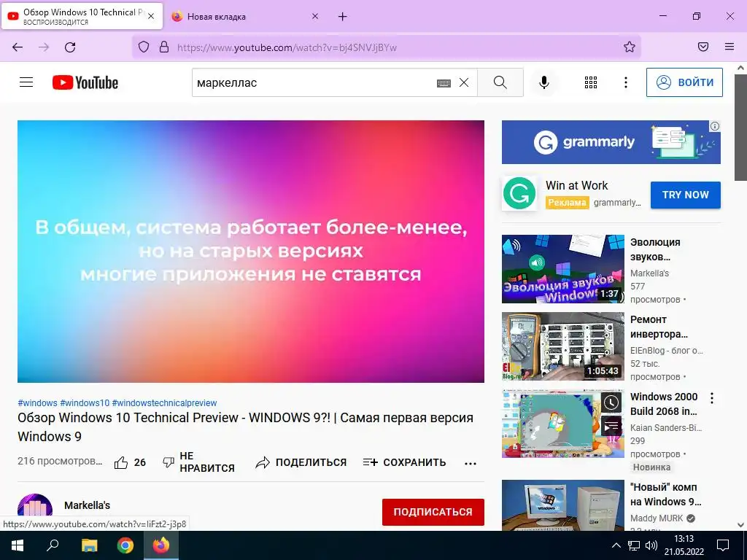
Task: Open on-screen keyboard icon in search box
Action: tap(444, 83)
